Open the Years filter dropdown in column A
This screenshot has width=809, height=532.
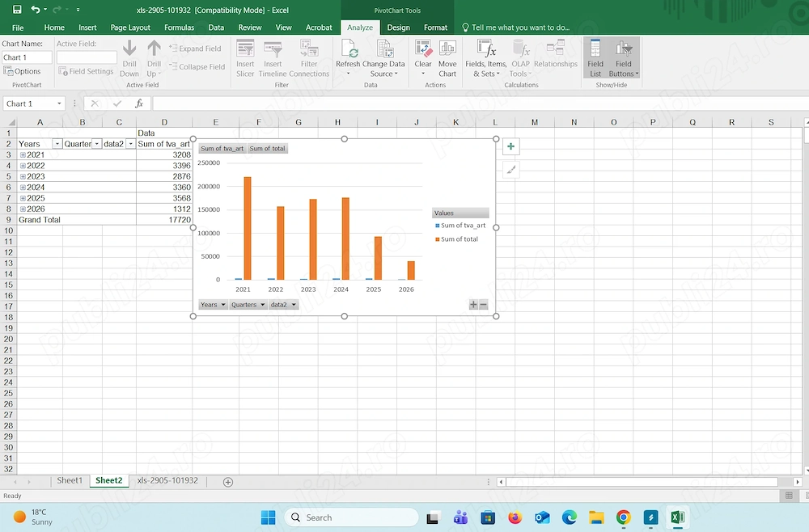(x=57, y=144)
